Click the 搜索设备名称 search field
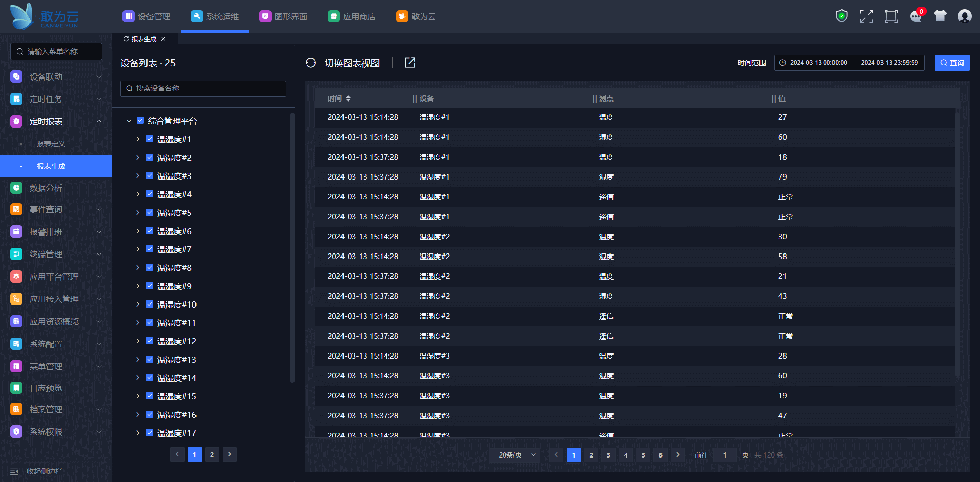The height and width of the screenshot is (482, 980). click(203, 88)
